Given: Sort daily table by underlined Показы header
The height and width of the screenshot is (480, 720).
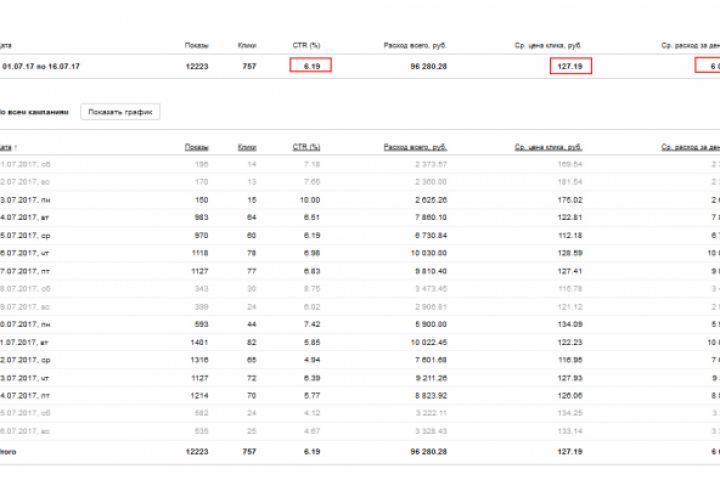Looking at the screenshot, I should tap(196, 147).
